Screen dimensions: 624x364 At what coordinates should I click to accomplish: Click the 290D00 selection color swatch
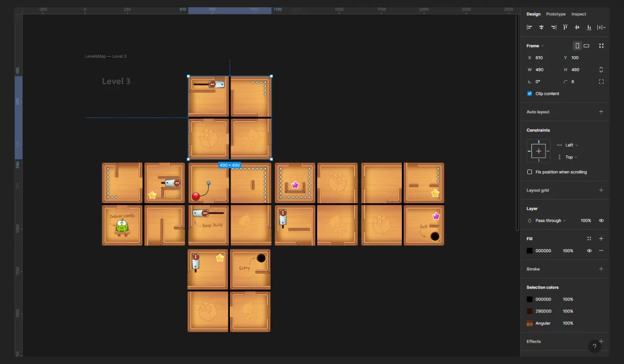pyautogui.click(x=530, y=311)
